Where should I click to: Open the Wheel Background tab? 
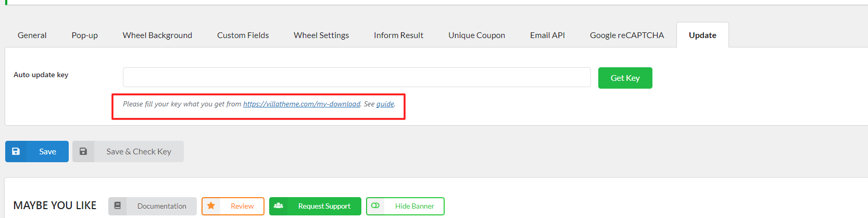pyautogui.click(x=157, y=35)
